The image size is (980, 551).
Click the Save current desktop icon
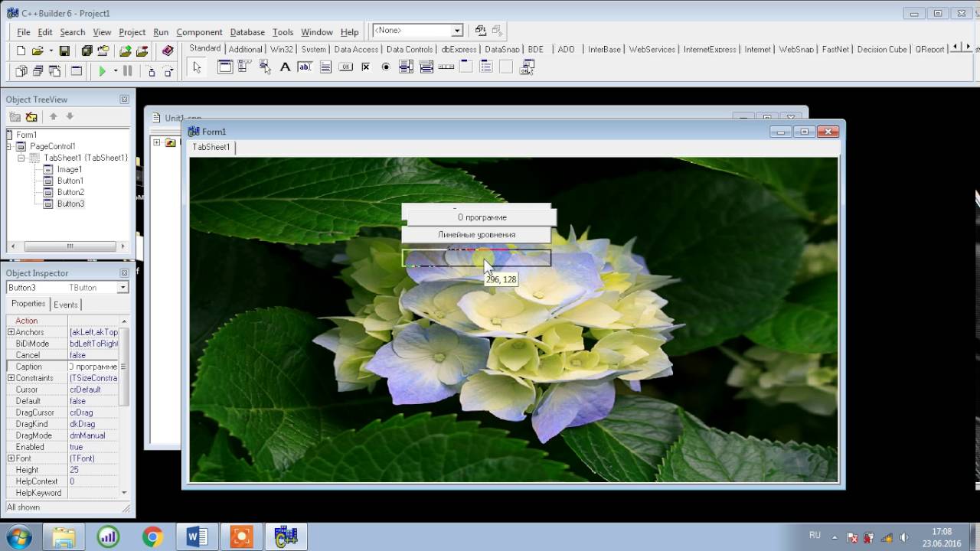pyautogui.click(x=480, y=31)
